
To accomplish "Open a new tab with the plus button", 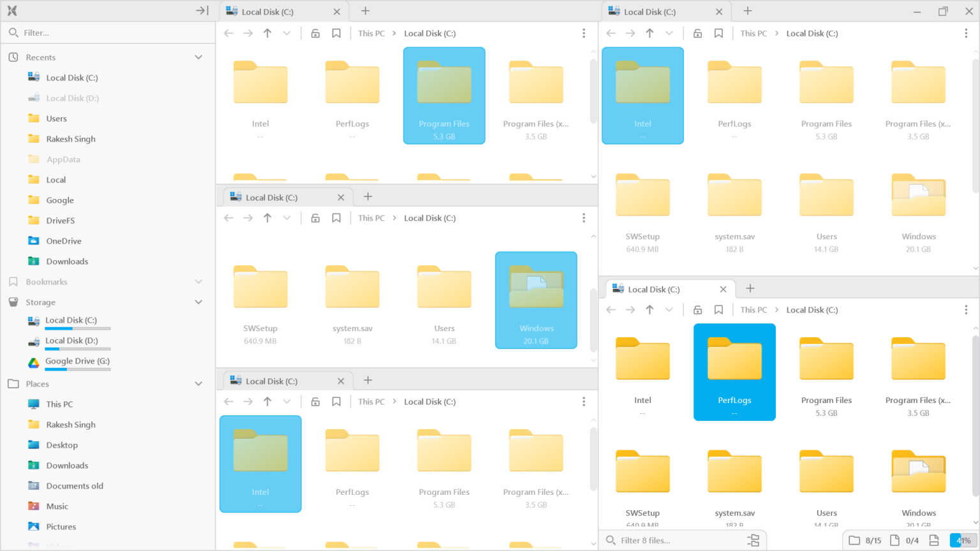I will click(365, 11).
